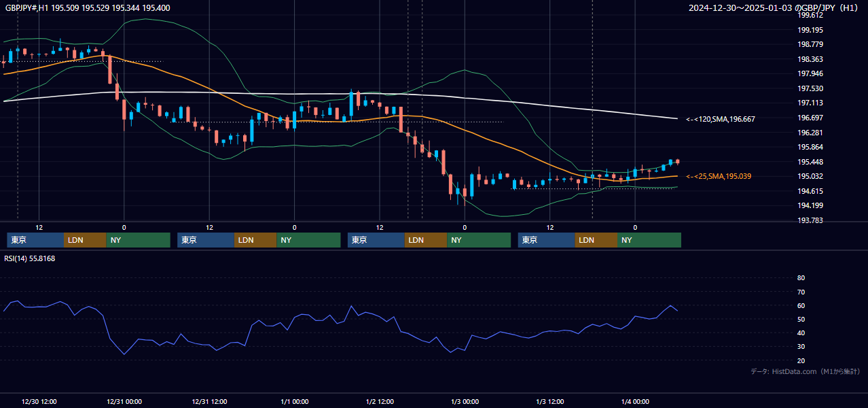Click the 120 SMA 196.667 label
Screen dimensions: 868x408
point(721,119)
